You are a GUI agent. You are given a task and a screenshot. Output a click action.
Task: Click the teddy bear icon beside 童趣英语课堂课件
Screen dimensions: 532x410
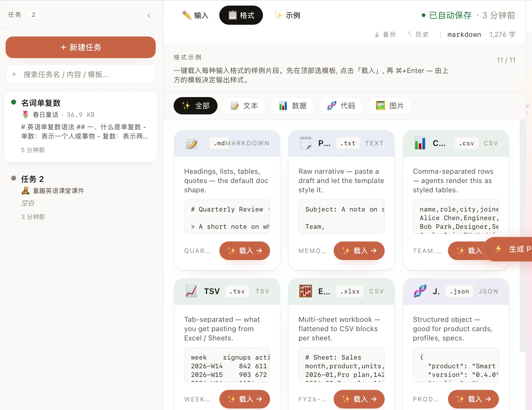pos(26,190)
